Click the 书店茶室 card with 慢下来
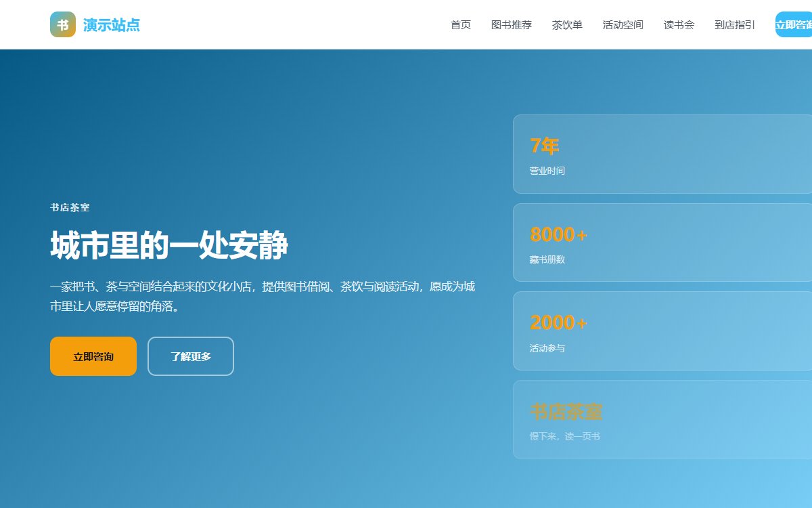Viewport: 812px width, 508px height. pyautogui.click(x=662, y=420)
